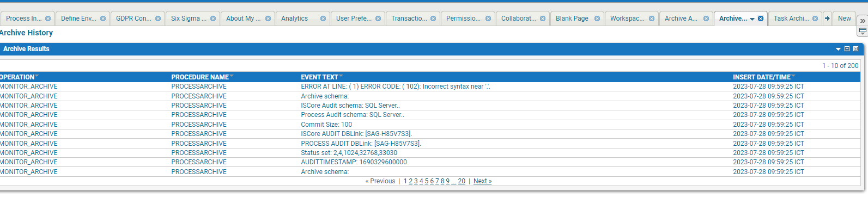Close the Permissio... tab
Viewport: 868px width, 198px height.
point(488,18)
